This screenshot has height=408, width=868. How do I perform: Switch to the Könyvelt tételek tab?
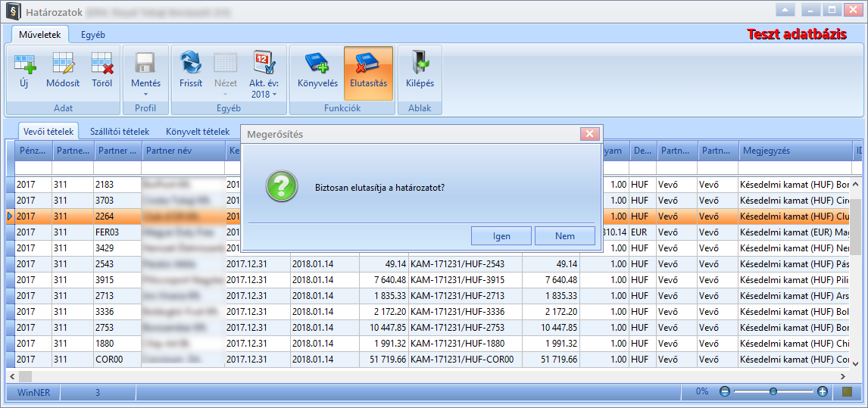(198, 132)
